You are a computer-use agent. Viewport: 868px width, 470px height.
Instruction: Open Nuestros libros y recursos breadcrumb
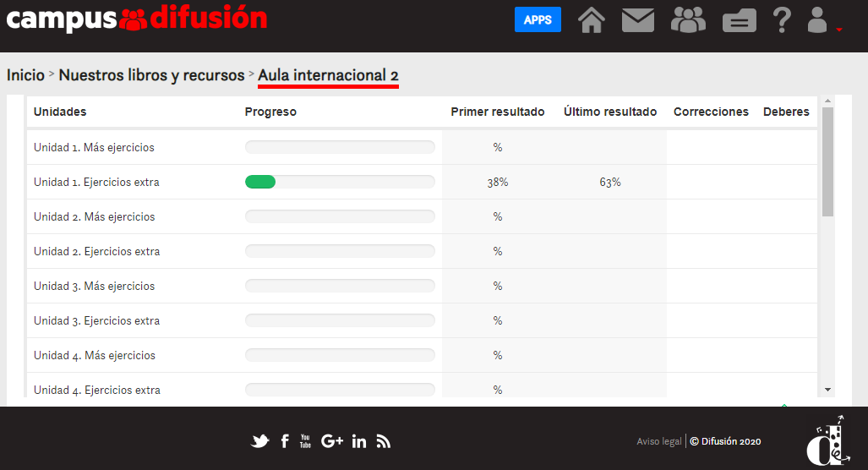tap(151, 75)
